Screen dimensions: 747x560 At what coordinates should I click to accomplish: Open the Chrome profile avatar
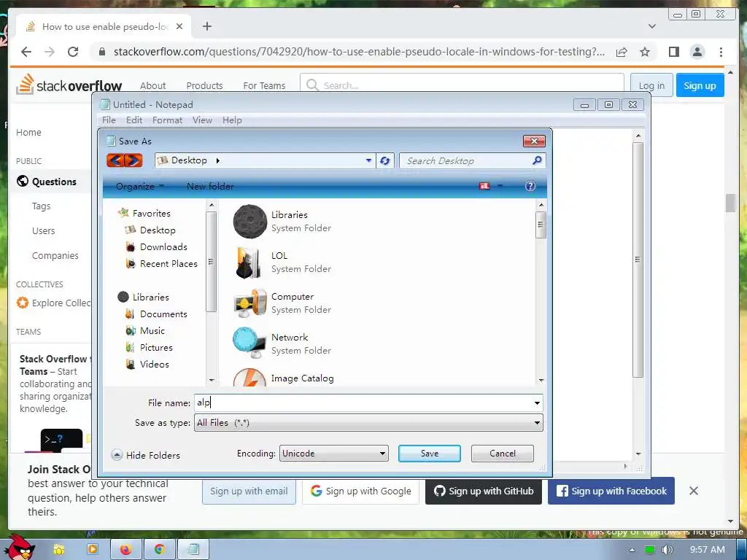pyautogui.click(x=697, y=52)
